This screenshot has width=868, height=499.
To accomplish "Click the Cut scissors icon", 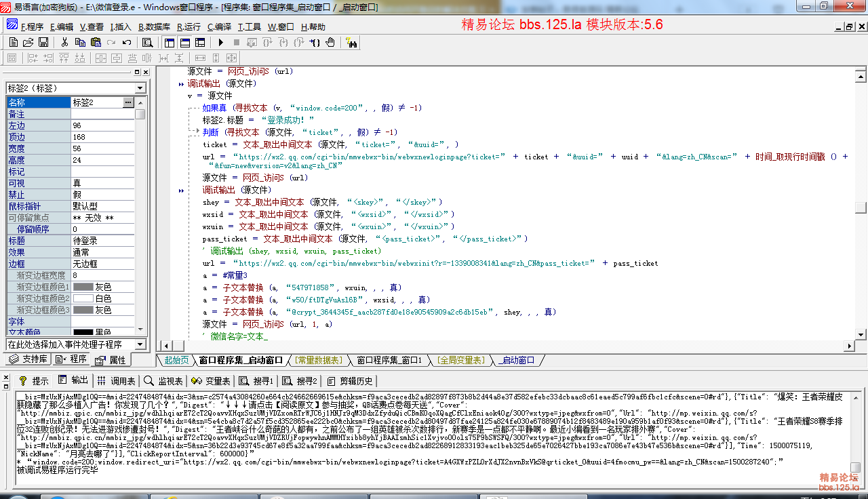I will click(x=65, y=43).
